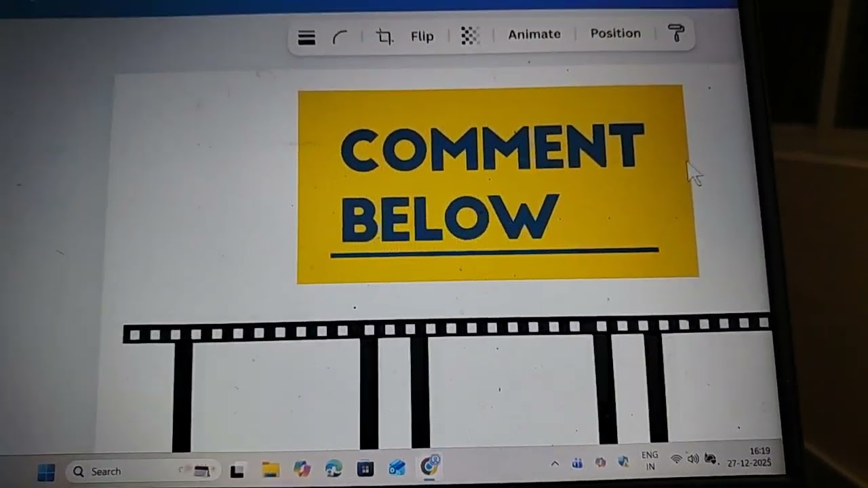
Task: Expand hidden system tray icons chevron
Action: point(555,464)
